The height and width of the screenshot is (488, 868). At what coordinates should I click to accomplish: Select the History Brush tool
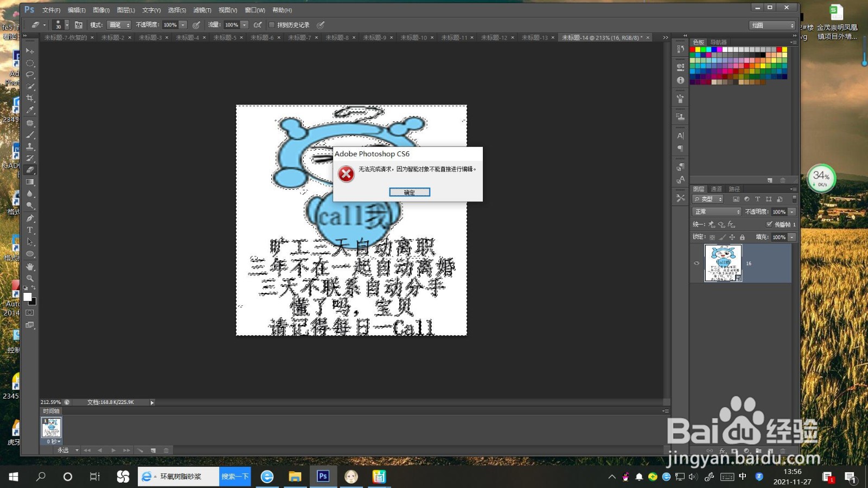coord(30,158)
